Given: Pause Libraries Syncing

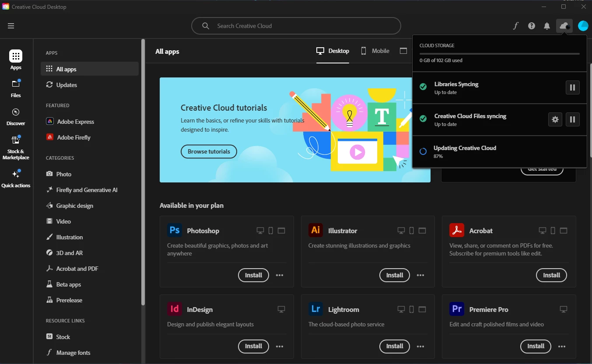Looking at the screenshot, I should [573, 87].
